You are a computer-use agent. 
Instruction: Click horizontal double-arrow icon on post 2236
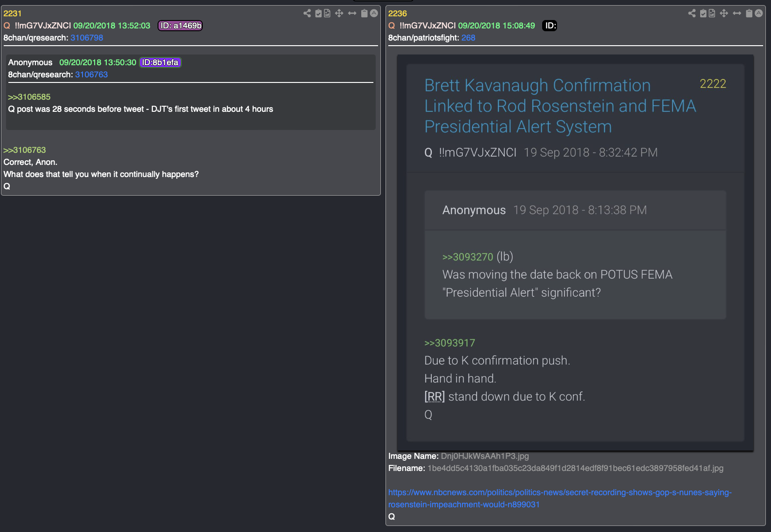pos(737,14)
